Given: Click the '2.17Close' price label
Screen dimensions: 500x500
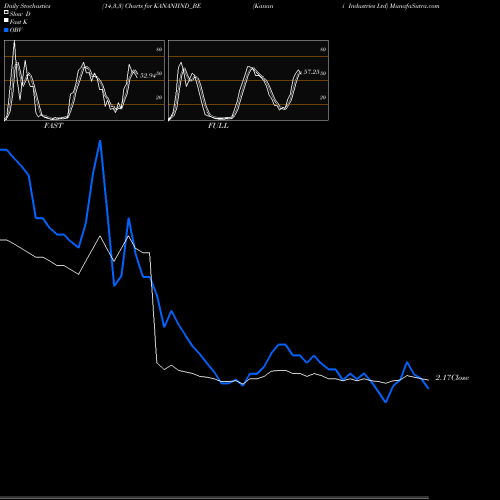Looking at the screenshot, I should pyautogui.click(x=452, y=378).
